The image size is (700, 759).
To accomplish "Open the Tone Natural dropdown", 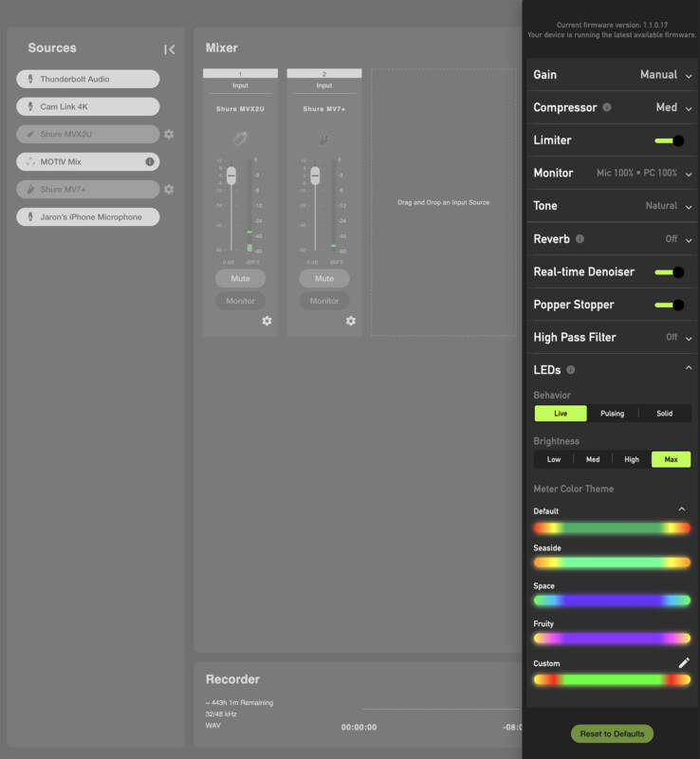I will 669,206.
